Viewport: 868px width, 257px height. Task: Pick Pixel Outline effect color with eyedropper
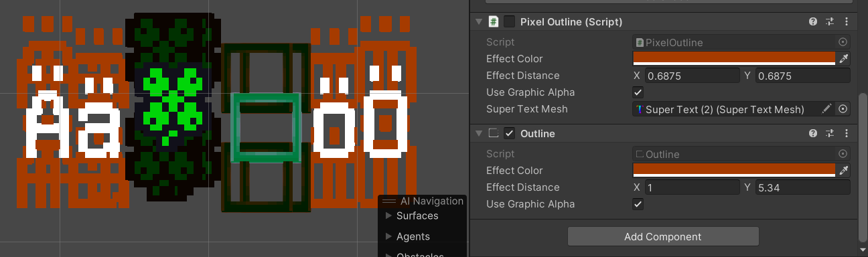(844, 59)
